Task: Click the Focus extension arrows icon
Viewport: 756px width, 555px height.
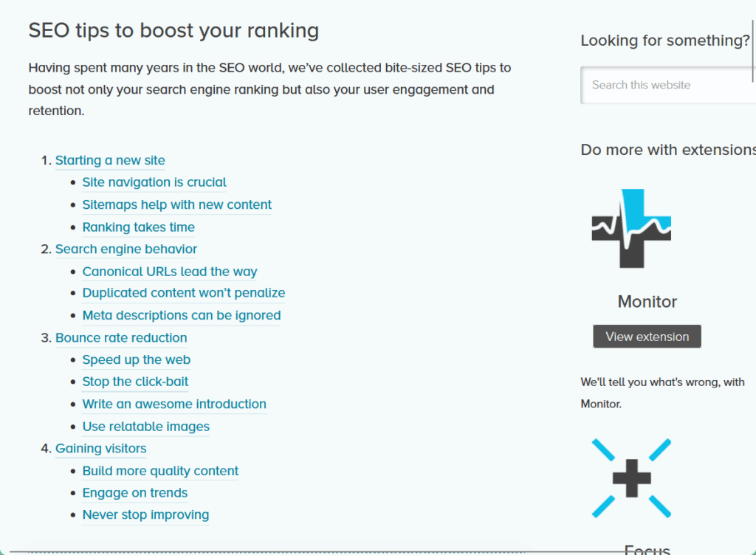Action: [x=631, y=478]
